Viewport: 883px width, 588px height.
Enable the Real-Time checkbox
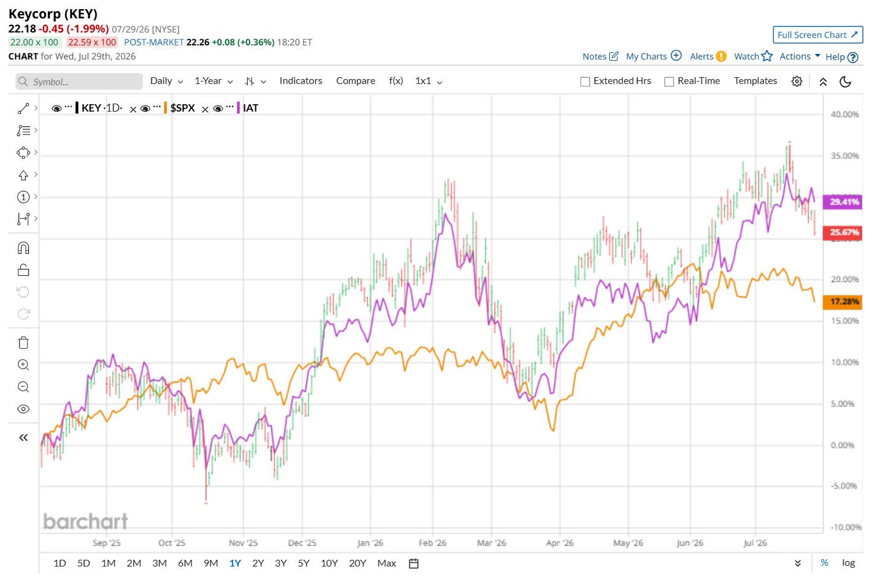point(669,82)
